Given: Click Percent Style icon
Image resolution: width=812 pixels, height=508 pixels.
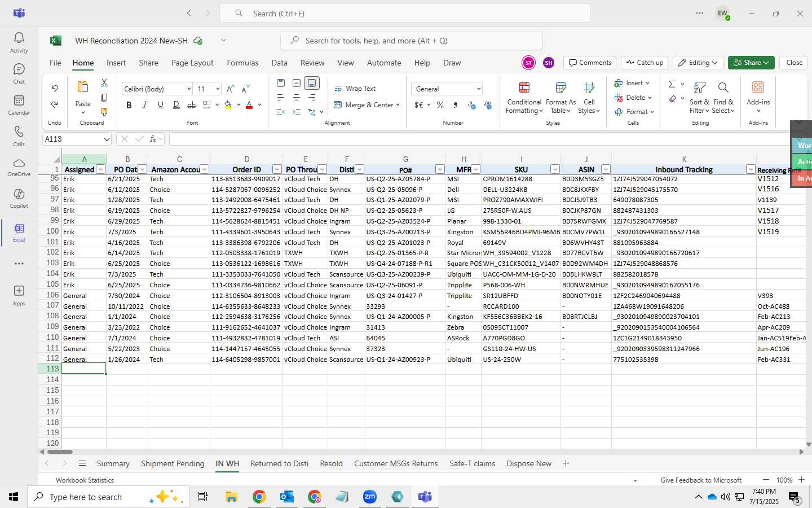Looking at the screenshot, I should pyautogui.click(x=440, y=105).
